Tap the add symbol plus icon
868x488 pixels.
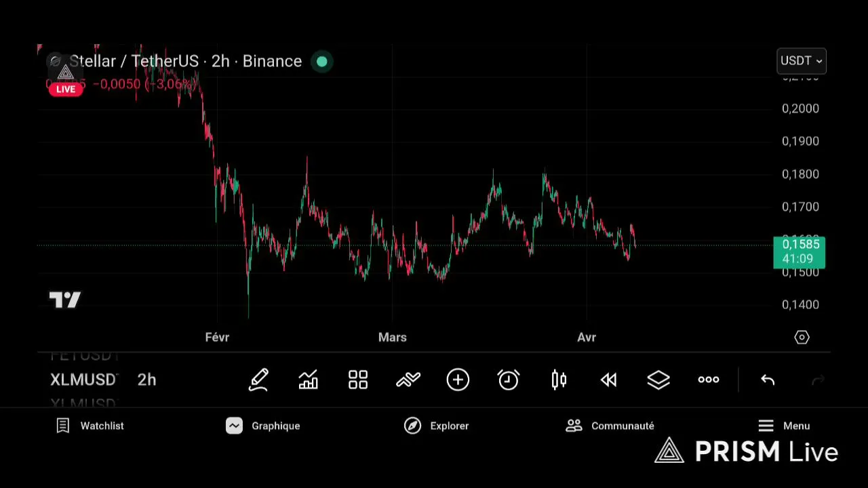pos(458,380)
